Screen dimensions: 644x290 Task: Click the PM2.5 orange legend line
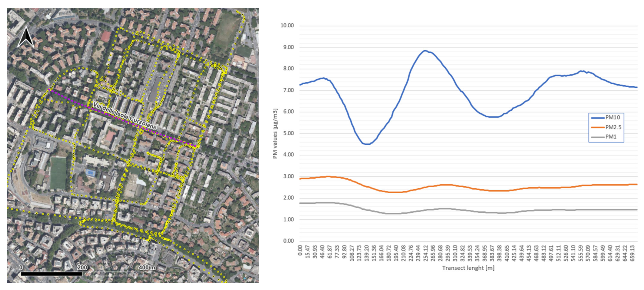(x=598, y=128)
